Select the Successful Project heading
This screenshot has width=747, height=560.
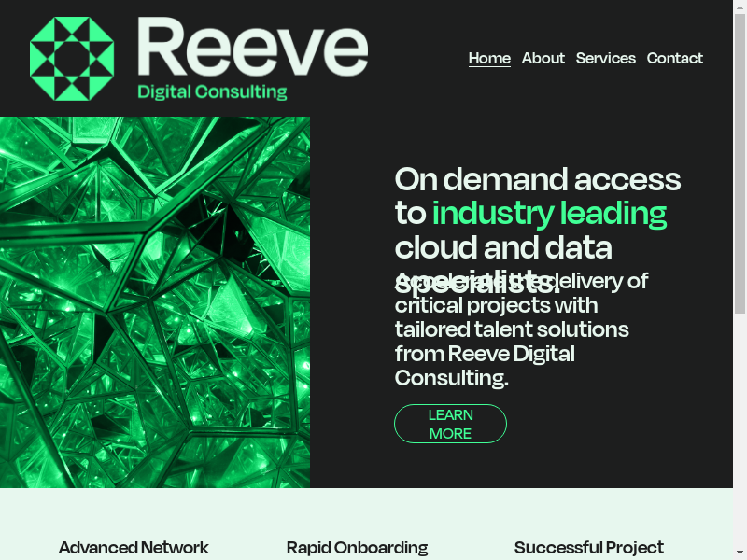pos(588,548)
